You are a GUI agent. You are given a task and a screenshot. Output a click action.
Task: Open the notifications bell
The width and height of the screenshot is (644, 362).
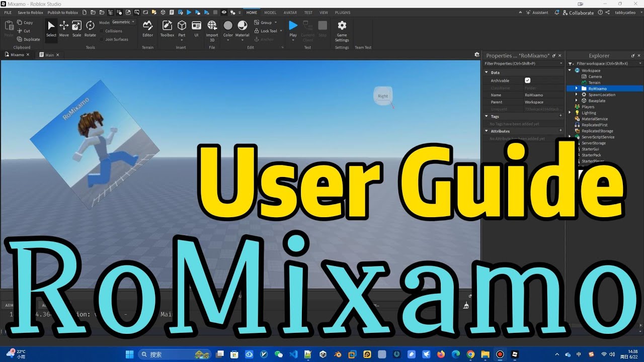[557, 13]
